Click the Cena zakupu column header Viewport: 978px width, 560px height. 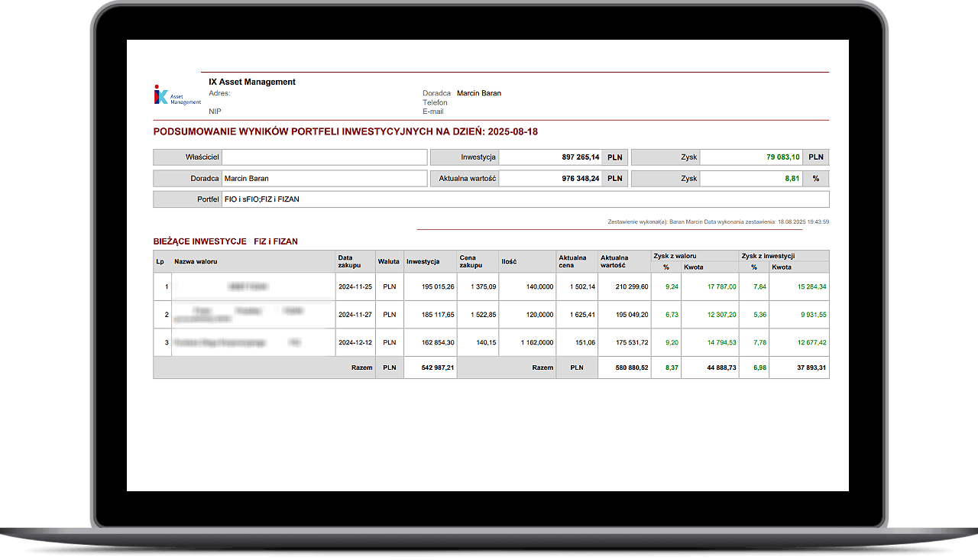coord(471,261)
